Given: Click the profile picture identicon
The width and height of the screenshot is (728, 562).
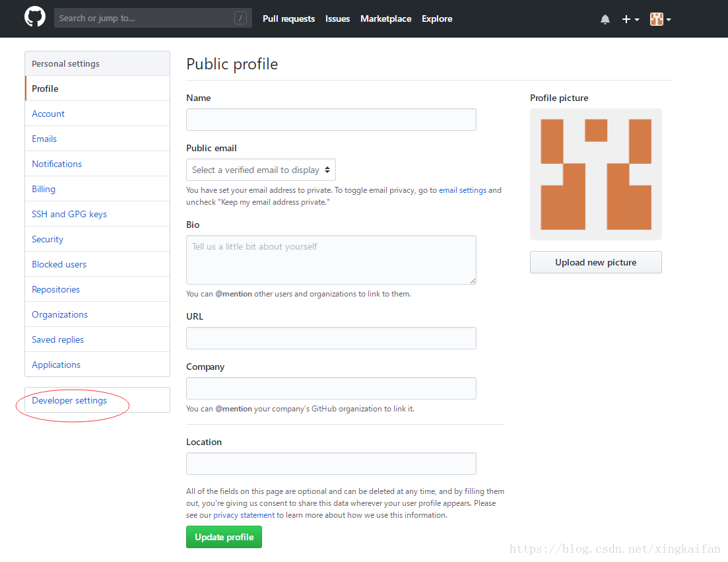Looking at the screenshot, I should pyautogui.click(x=596, y=174).
